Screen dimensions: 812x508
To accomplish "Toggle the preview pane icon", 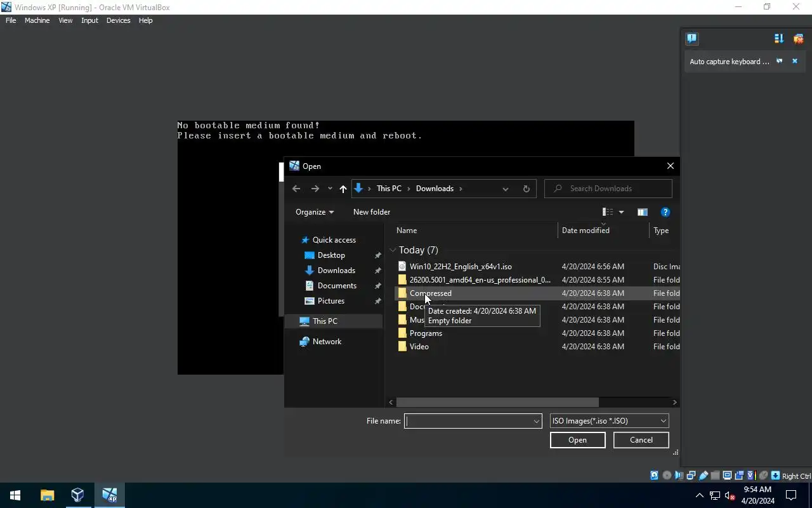I will 642,212.
